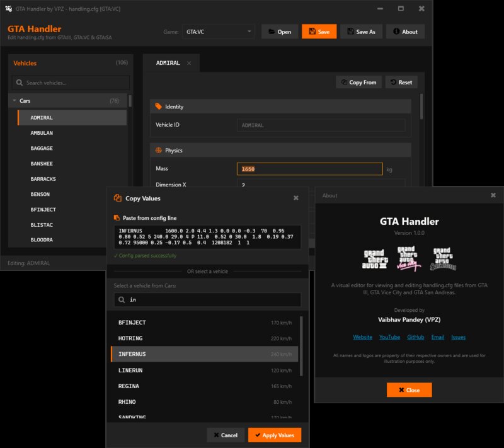Open the GitHub link
504x448 pixels.
coord(415,337)
